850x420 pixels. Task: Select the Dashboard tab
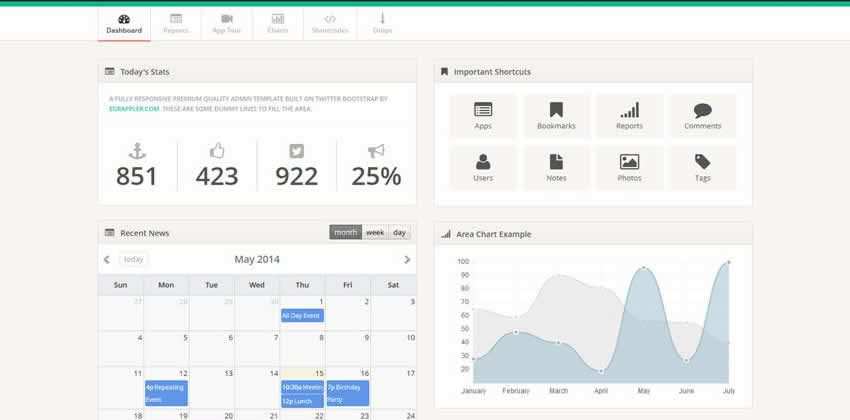124,24
